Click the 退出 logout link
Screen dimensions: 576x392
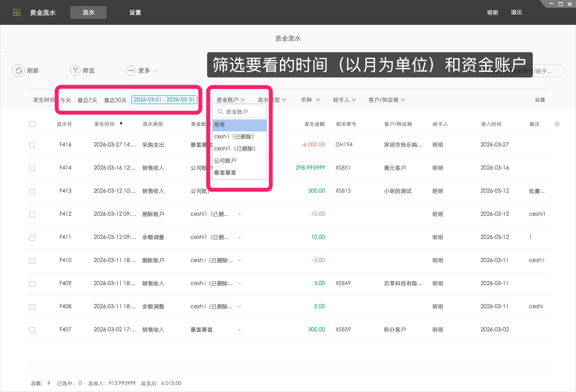[x=517, y=12]
